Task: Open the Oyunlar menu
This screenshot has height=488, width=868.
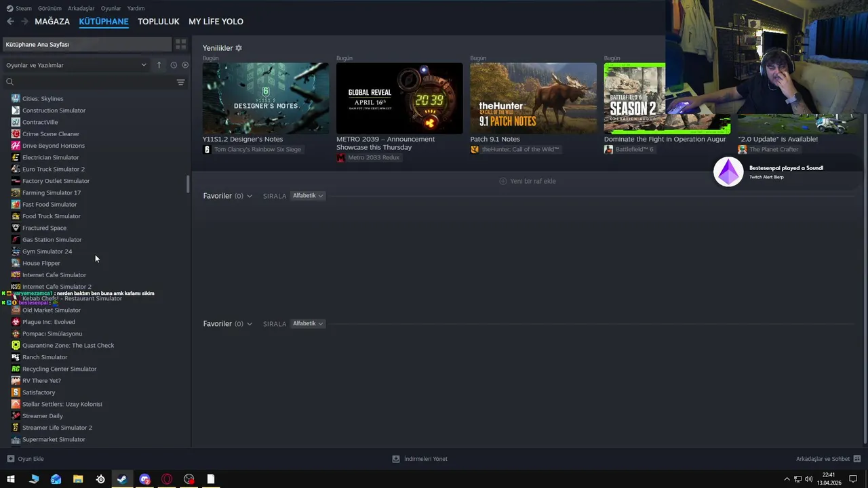Action: (111, 8)
